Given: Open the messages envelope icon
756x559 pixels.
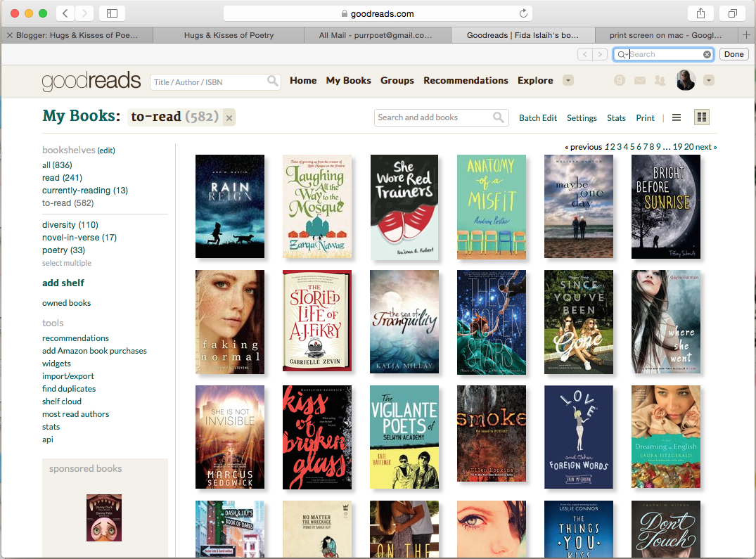Looking at the screenshot, I should pyautogui.click(x=640, y=80).
